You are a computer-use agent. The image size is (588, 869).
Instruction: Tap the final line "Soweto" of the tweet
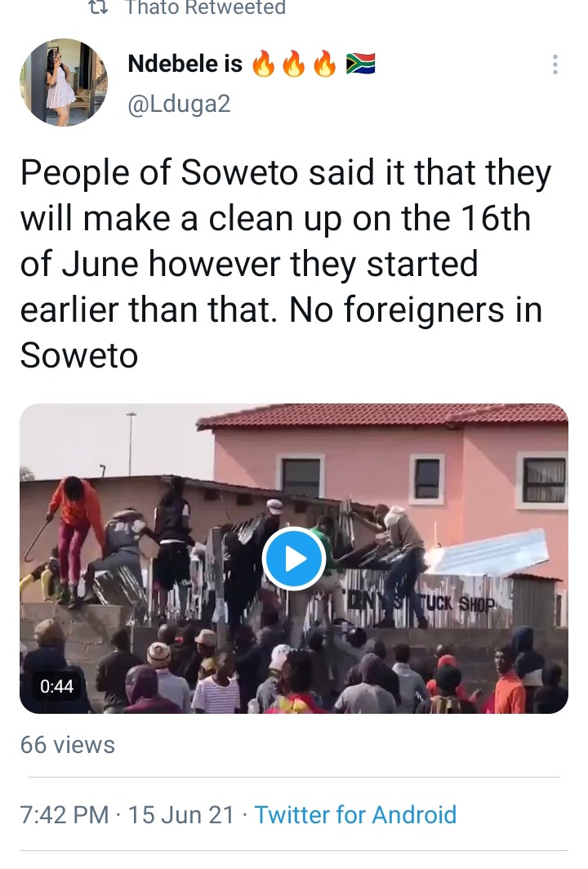coord(79,354)
